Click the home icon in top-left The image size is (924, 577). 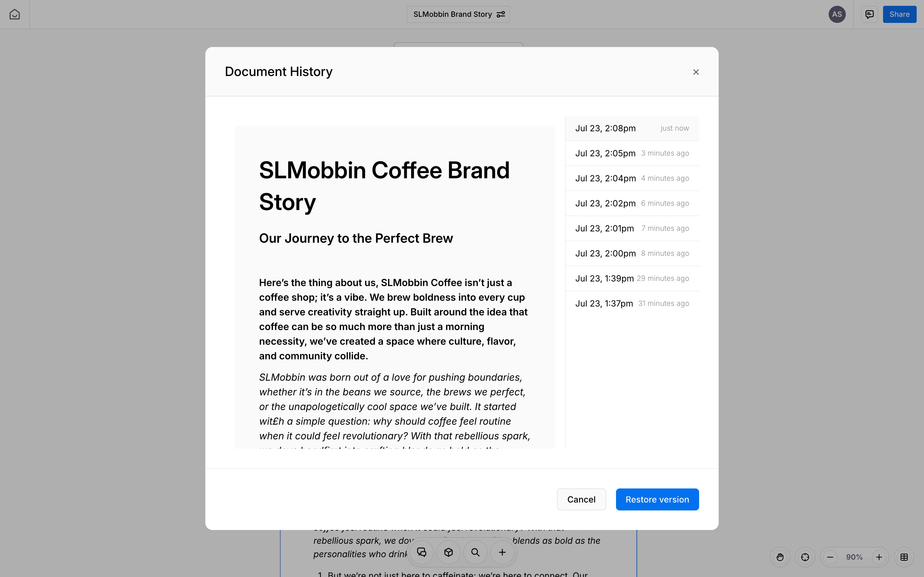pos(14,15)
